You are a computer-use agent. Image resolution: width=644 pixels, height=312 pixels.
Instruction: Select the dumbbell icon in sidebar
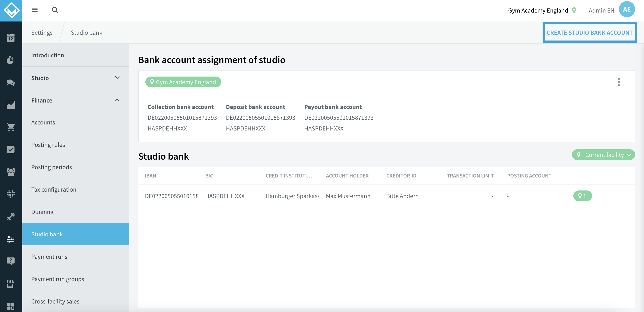(x=11, y=216)
